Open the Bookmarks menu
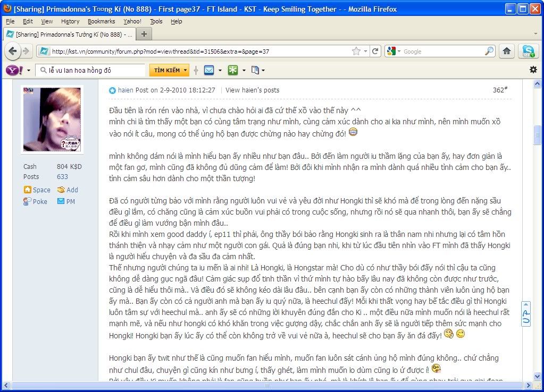 (102, 21)
